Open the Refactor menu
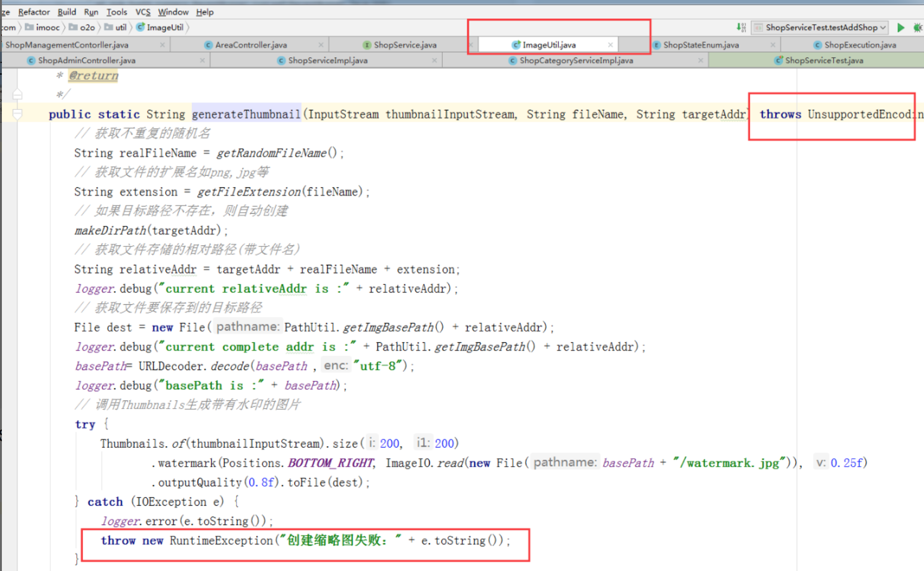Viewport: 924px width, 571px height. coord(34,12)
